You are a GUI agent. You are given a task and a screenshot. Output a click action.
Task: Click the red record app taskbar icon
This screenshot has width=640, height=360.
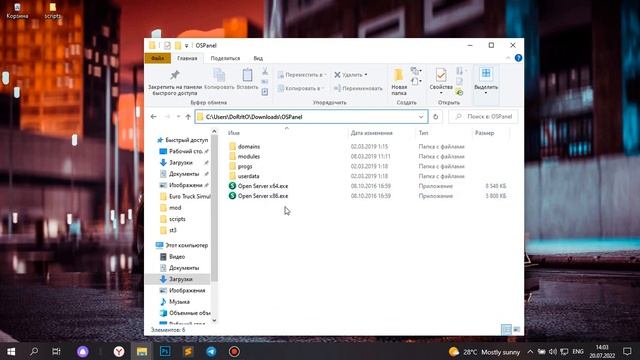pos(234,351)
